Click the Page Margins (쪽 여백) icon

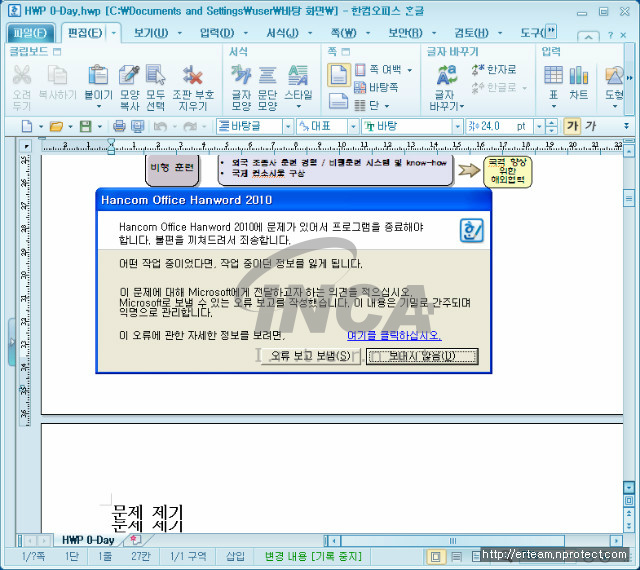tap(360, 69)
